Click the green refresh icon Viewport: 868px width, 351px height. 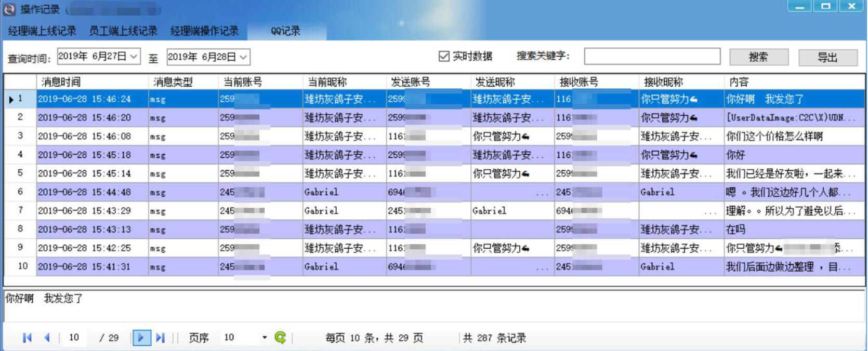pos(280,338)
